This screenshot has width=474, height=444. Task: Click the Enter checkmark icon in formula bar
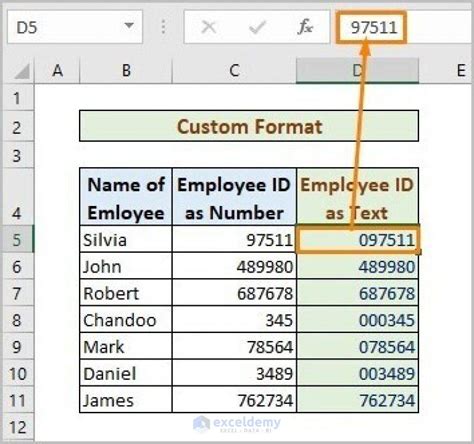(257, 27)
